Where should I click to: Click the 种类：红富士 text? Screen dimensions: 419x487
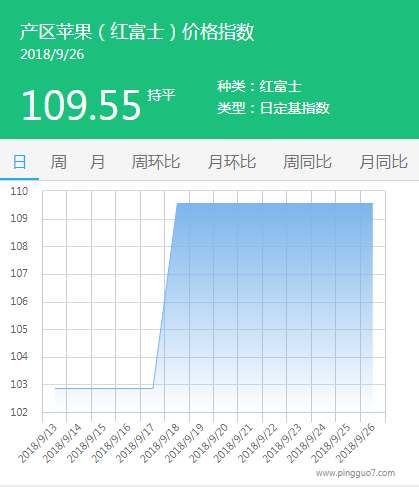tap(259, 87)
